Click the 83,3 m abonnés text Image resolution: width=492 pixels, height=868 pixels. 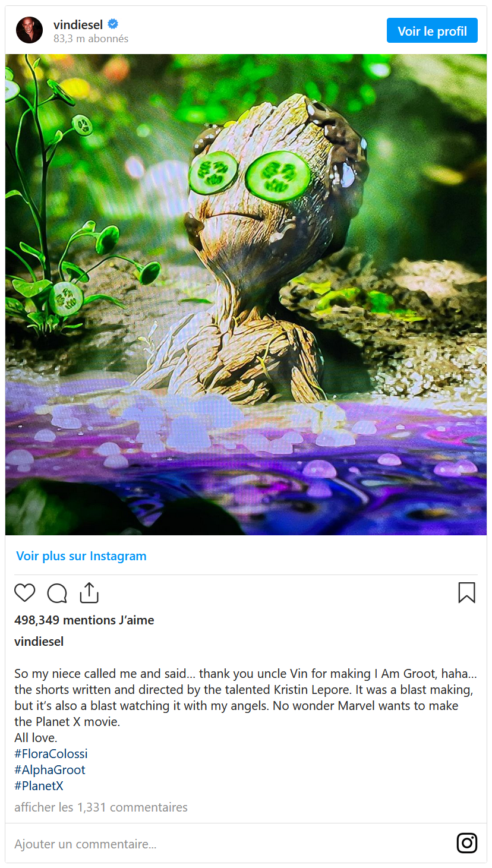point(91,39)
